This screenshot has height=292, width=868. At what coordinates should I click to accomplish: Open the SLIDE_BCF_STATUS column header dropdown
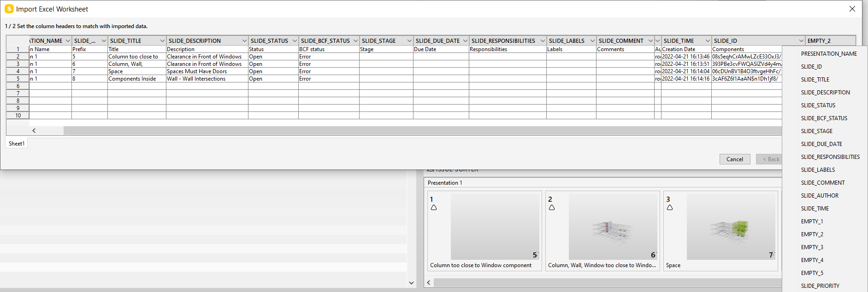coord(355,41)
